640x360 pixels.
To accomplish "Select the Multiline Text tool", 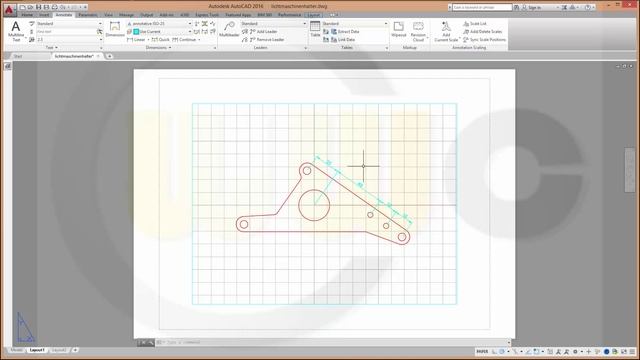I will click(x=16, y=31).
